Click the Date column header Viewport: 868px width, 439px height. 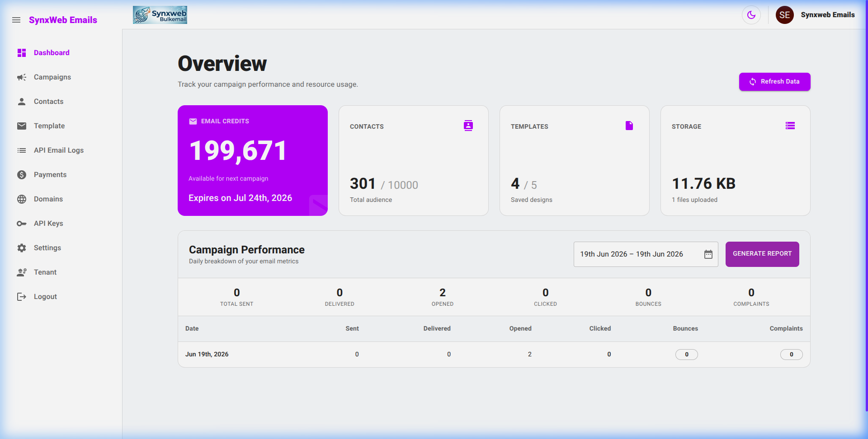(192, 329)
